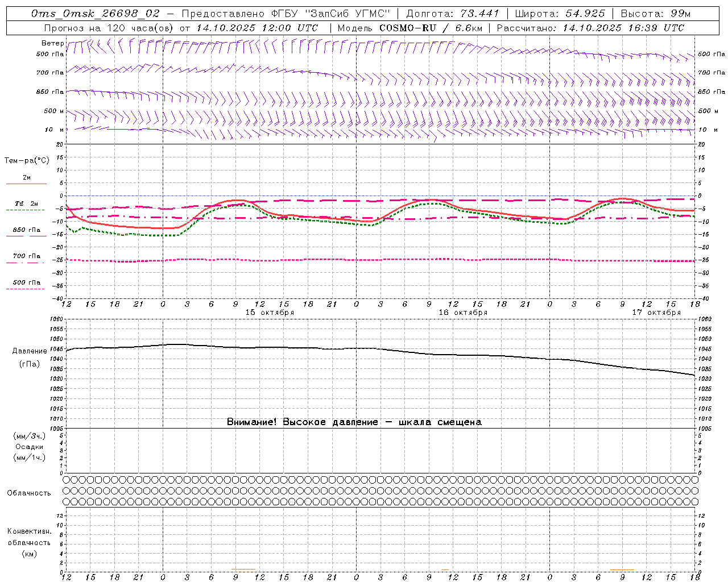This screenshot has height=582, width=728.
Task: Click the (гПа) unit under Давление
Action: coord(30,364)
